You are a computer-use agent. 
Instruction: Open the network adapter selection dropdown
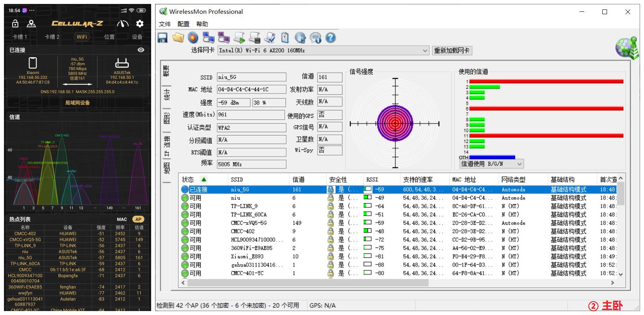(425, 50)
